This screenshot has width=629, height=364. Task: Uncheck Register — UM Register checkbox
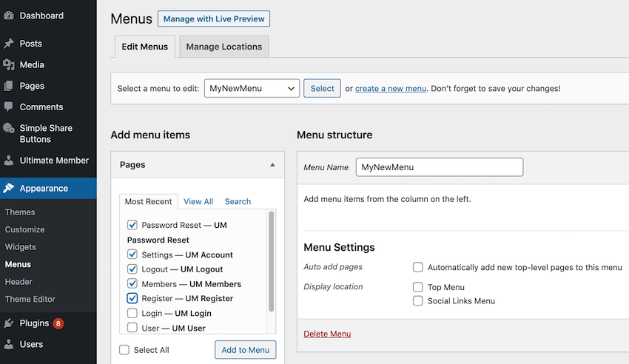click(132, 298)
